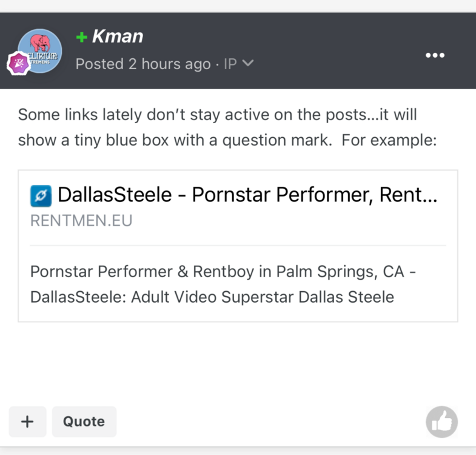Image resolution: width=476 pixels, height=455 pixels.
Task: Open Kman's user profile name link
Action: pos(118,37)
